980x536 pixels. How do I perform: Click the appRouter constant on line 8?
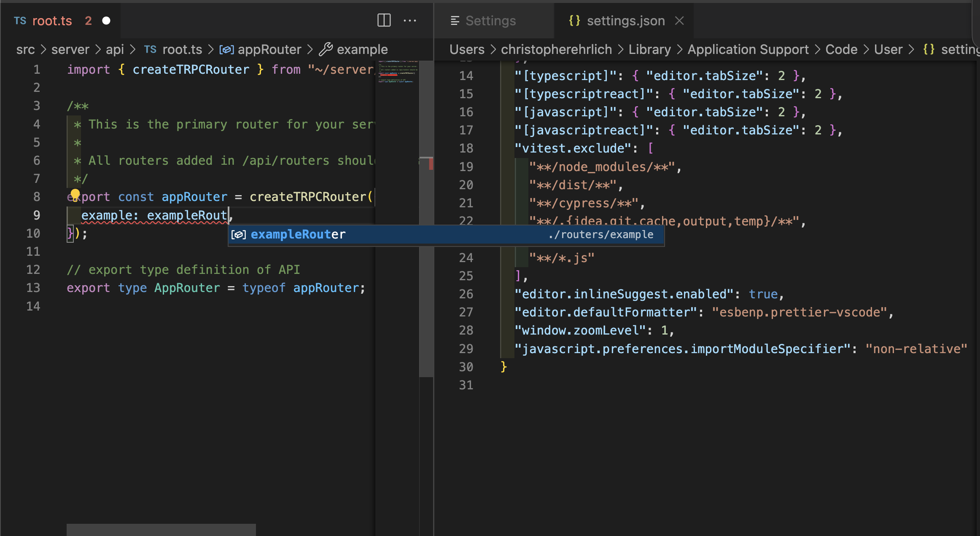194,197
